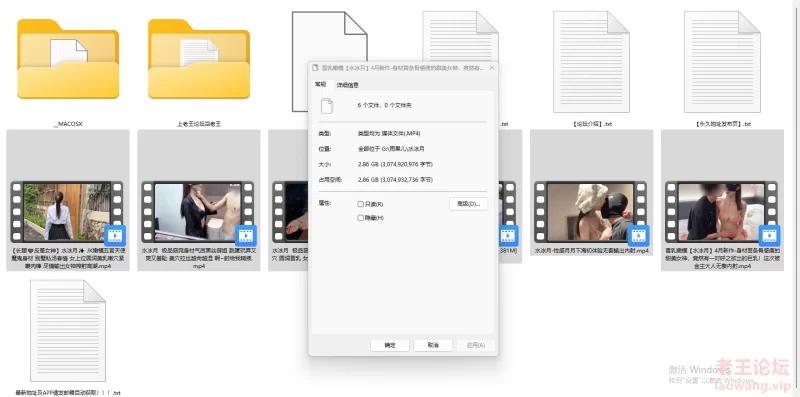
Task: Select the 常规 tab
Action: pyautogui.click(x=320, y=84)
